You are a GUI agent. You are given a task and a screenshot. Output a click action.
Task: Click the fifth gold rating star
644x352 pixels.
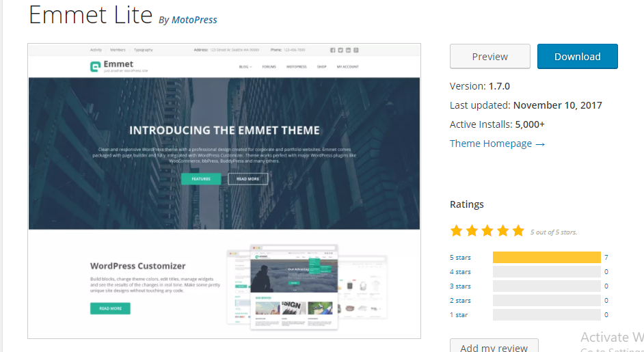[x=518, y=230]
